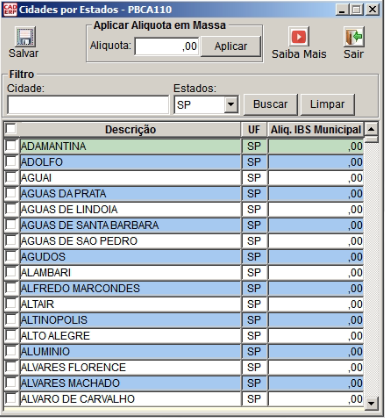
Task: Click the Descrição column header
Action: click(130, 129)
